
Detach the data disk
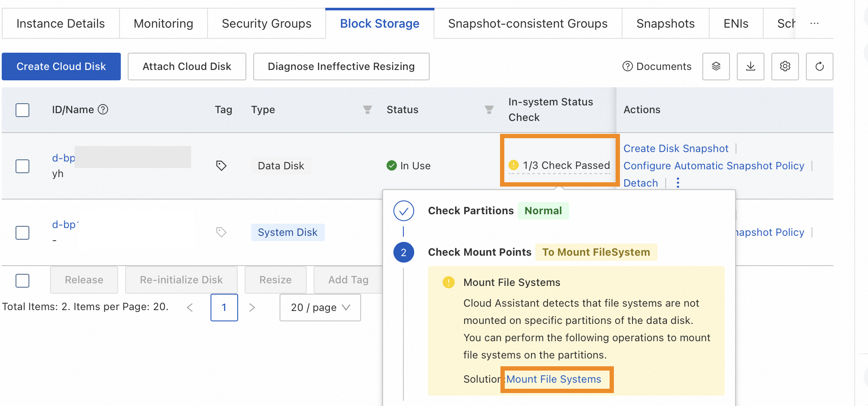point(641,183)
